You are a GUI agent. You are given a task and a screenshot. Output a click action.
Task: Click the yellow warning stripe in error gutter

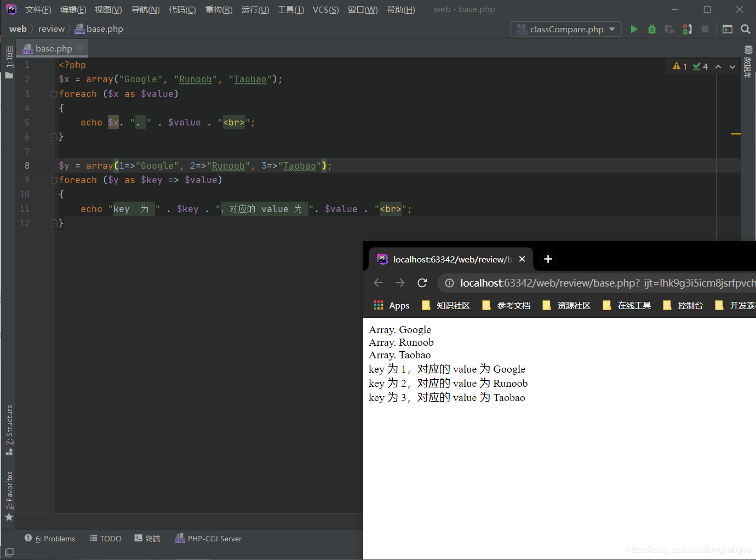click(736, 134)
